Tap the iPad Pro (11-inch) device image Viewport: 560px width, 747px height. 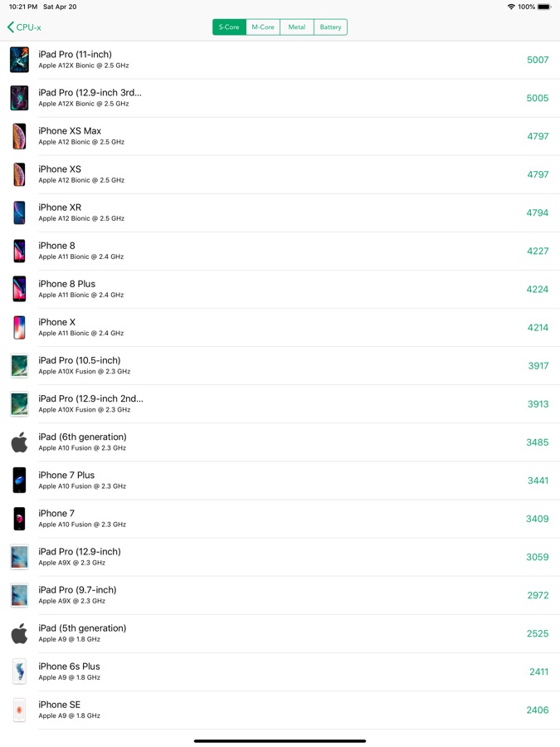coord(19,60)
